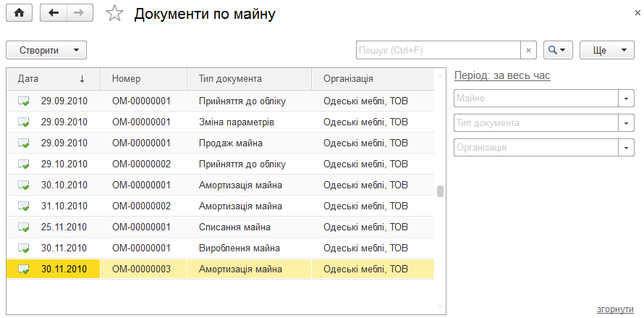Click the document icon in the highlighted ОМ-00000003 row
The width and height of the screenshot is (644, 318).
[24, 269]
